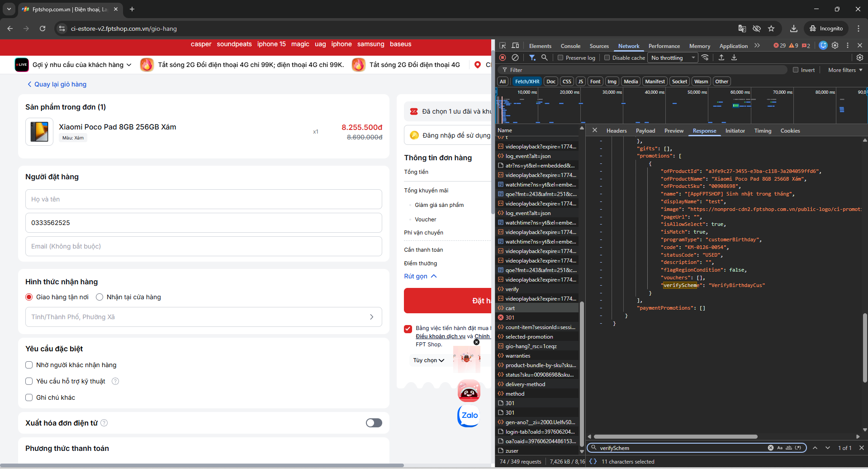Click the Zalo chat icon
The width and height of the screenshot is (868, 469).
pyautogui.click(x=469, y=415)
